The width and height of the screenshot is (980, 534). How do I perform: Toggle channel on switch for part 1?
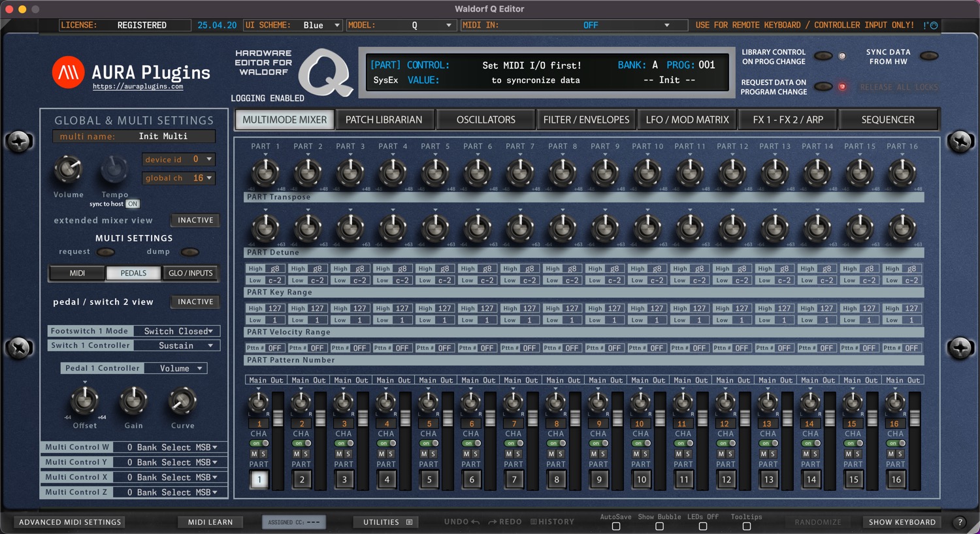(259, 443)
